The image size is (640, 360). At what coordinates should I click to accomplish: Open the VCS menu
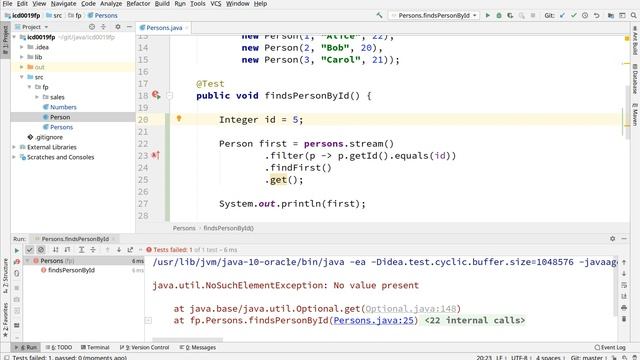coord(216,4)
